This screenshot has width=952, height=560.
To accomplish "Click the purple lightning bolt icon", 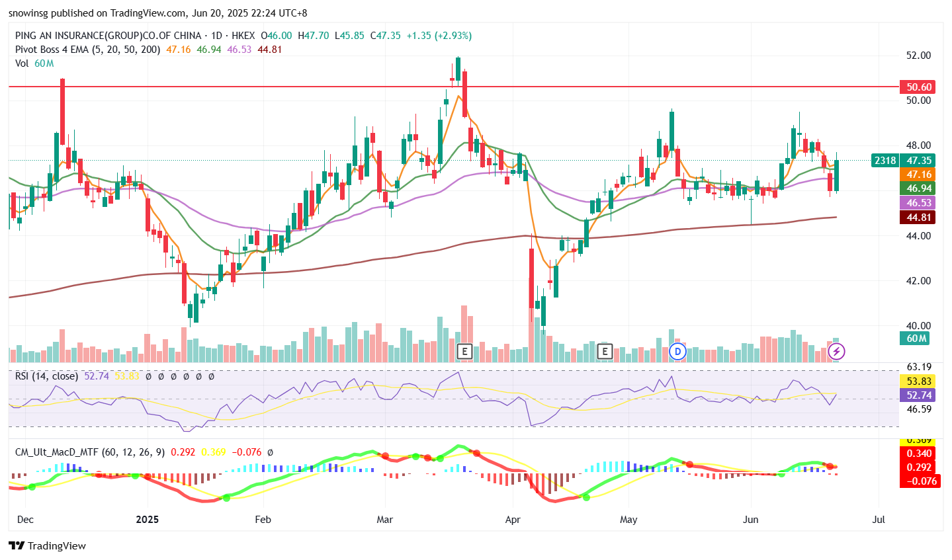I will (x=836, y=351).
